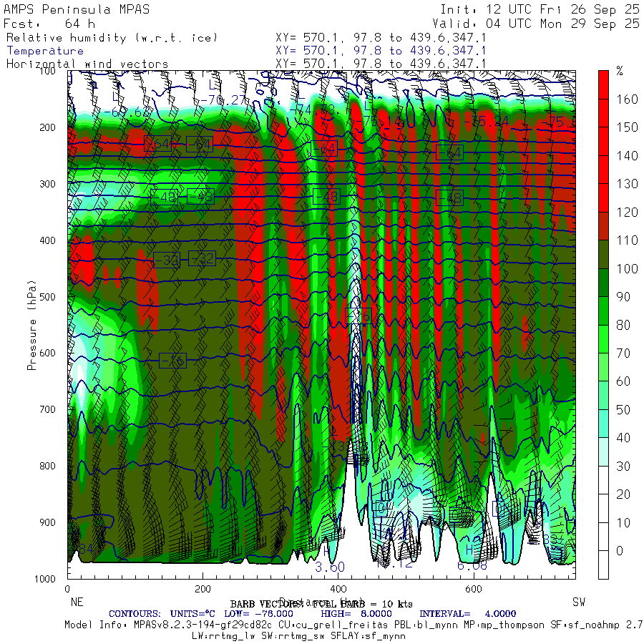This screenshot has height=644, width=644.
Task: Choose the pale cyan swatch between 30 and 40
Action: point(603,452)
